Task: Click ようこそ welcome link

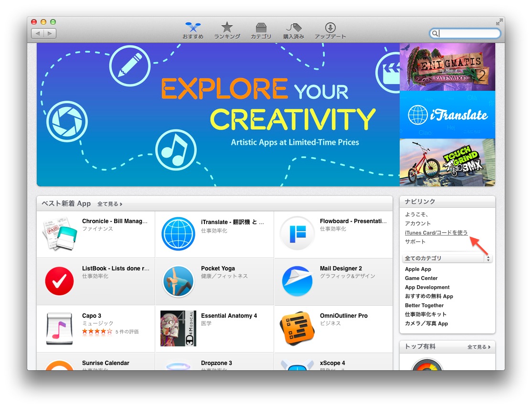Action: point(416,215)
